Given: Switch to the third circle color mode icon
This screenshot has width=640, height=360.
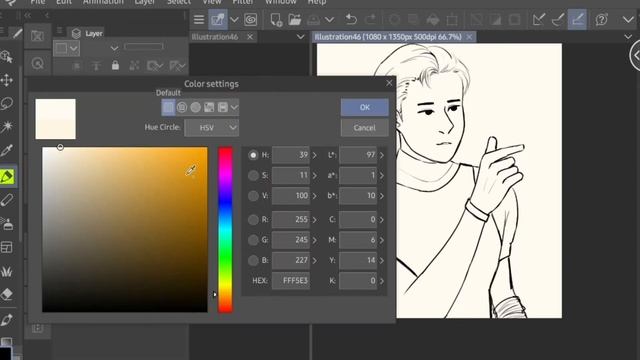Looking at the screenshot, I should click(196, 107).
